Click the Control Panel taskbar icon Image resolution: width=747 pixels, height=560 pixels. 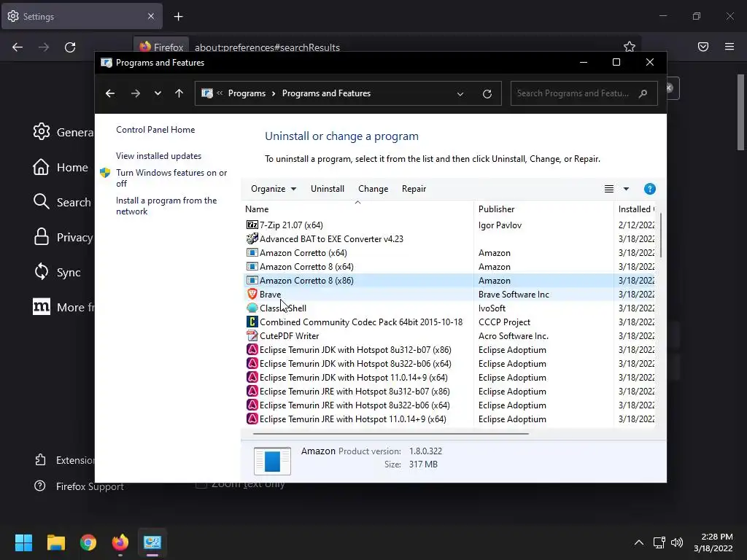[x=152, y=542]
